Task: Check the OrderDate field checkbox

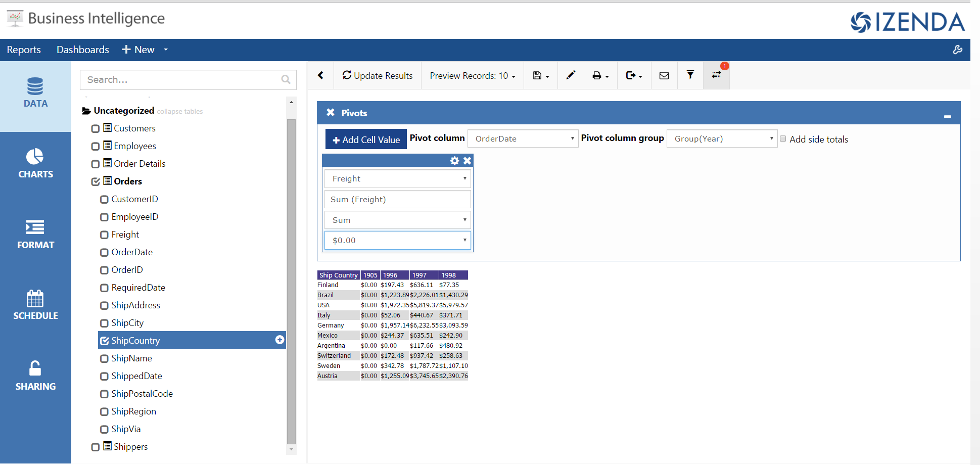Action: pos(104,252)
